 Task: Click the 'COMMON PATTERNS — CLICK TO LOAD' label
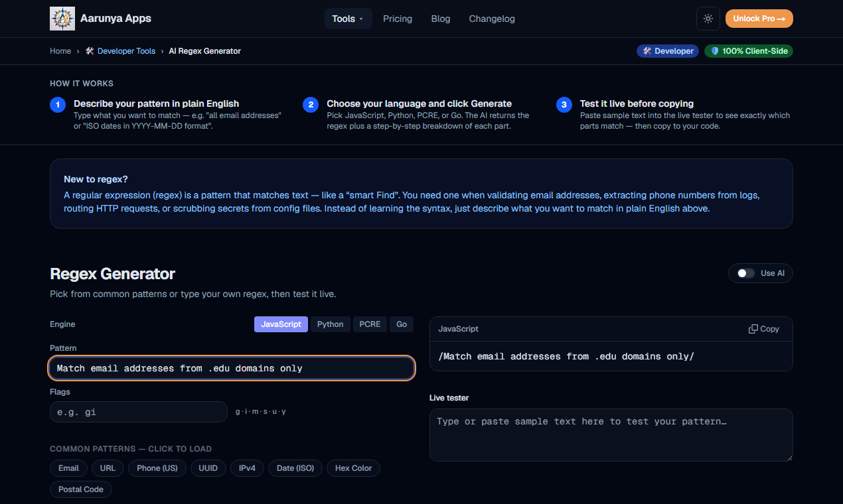(x=131, y=449)
